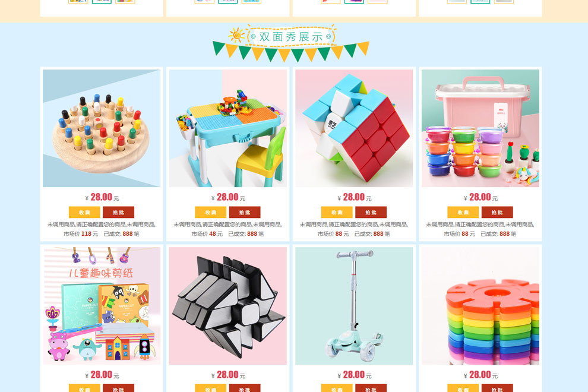Image resolution: width=588 pixels, height=392 pixels.
Task: Open the rainbow snowflake blocks product image
Action: coord(480,306)
